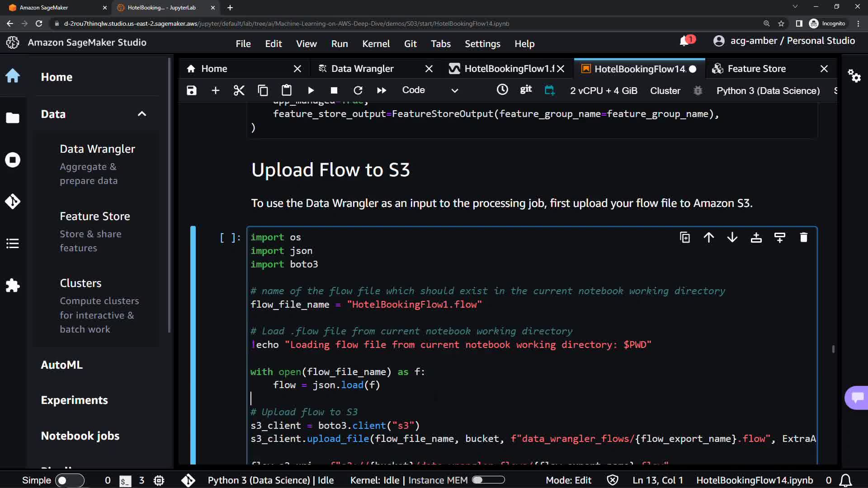Run the selected cell
Viewport: 868px width, 488px height.
[x=311, y=90]
